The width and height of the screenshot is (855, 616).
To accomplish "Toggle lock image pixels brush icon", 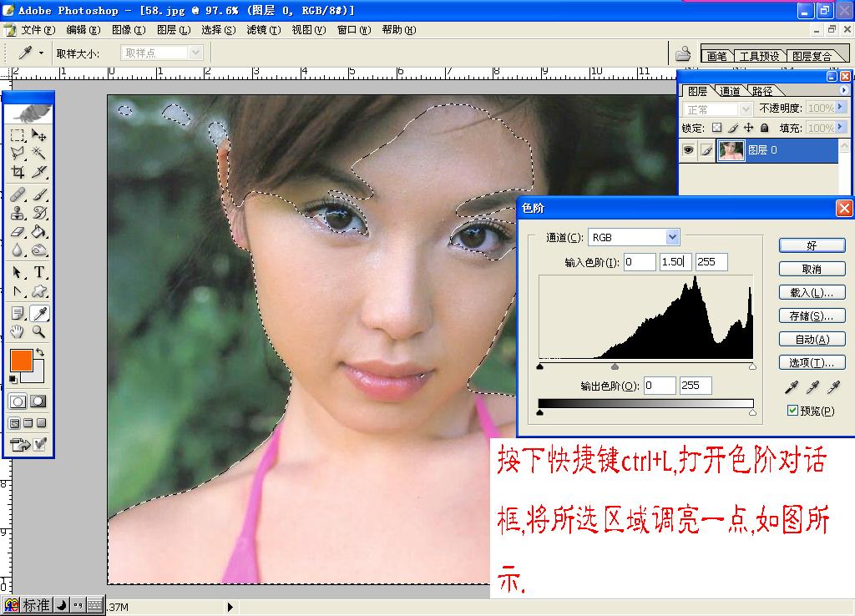I will click(733, 128).
